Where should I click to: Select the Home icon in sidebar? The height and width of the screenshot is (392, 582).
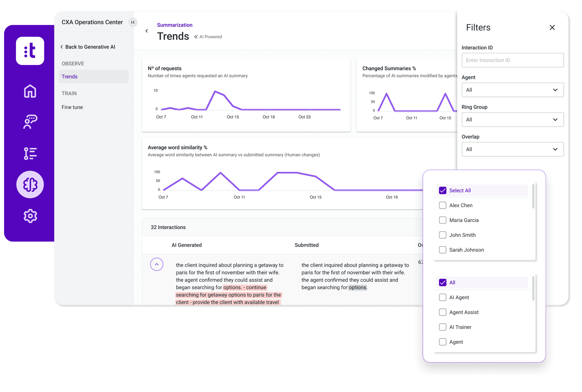30,91
